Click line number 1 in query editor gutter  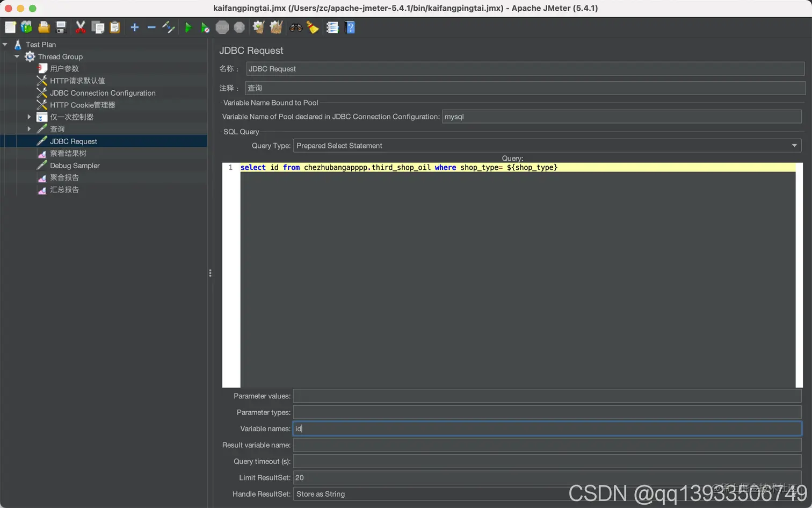[230, 168]
